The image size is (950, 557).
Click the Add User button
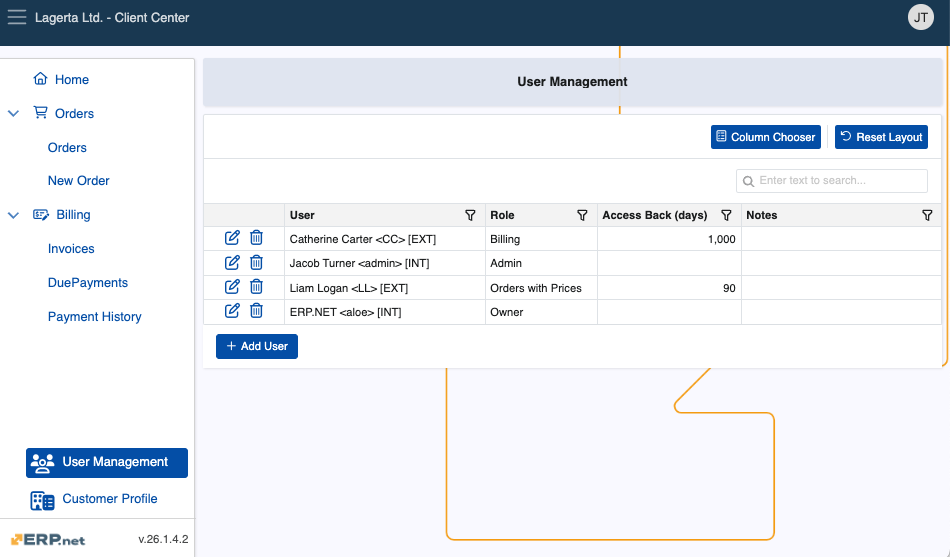tap(257, 346)
